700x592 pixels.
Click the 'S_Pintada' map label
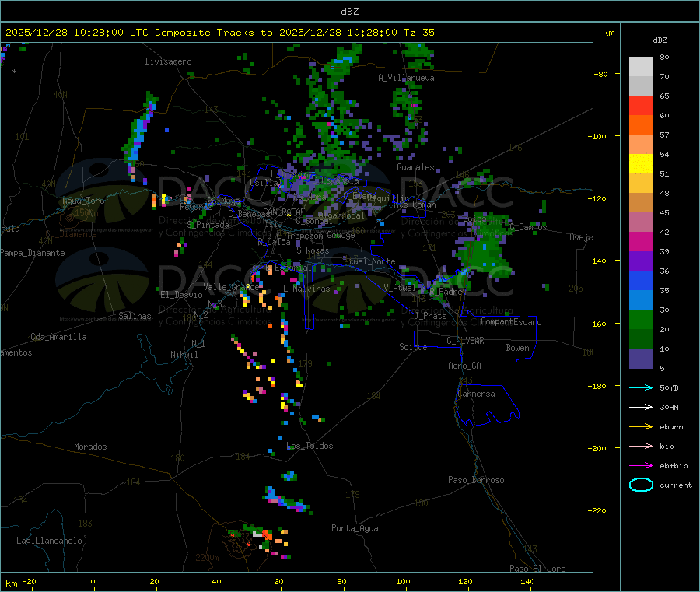208,225
